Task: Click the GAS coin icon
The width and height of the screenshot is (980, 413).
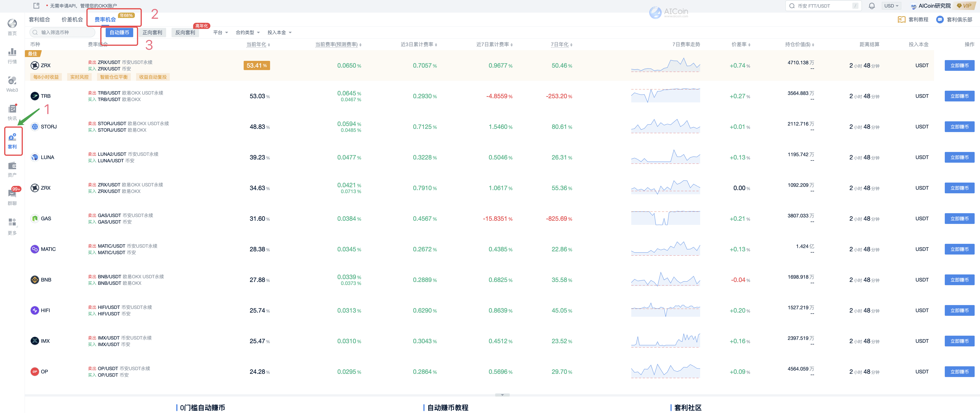Action: 35,218
